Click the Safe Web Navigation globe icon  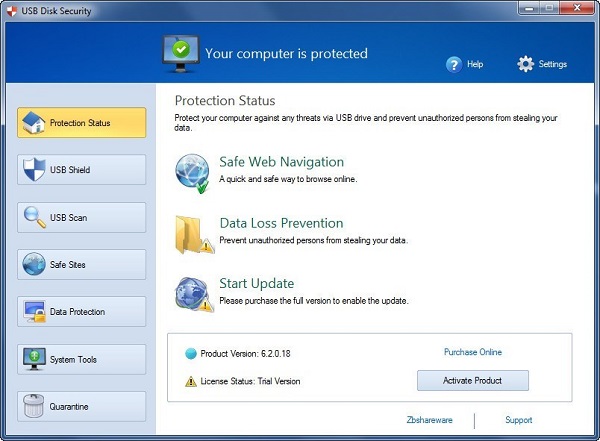coord(192,174)
